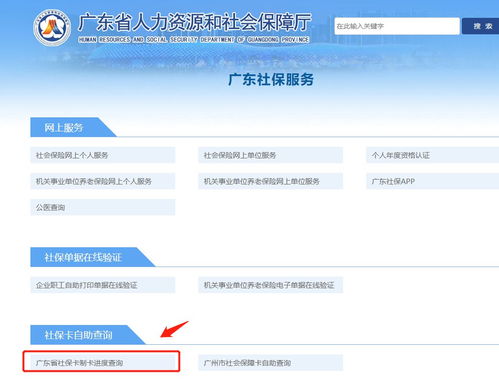Screen dimensions: 499x381
Task: Open 广东社保APP link
Action: point(433,181)
